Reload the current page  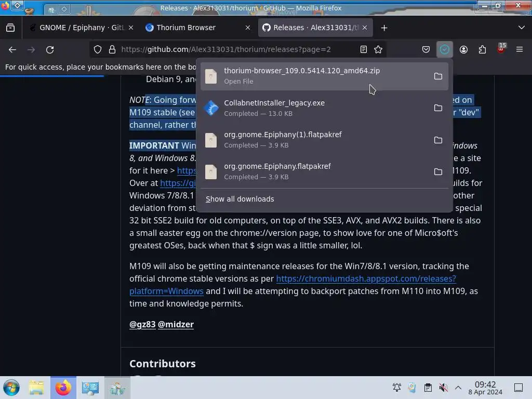point(50,49)
